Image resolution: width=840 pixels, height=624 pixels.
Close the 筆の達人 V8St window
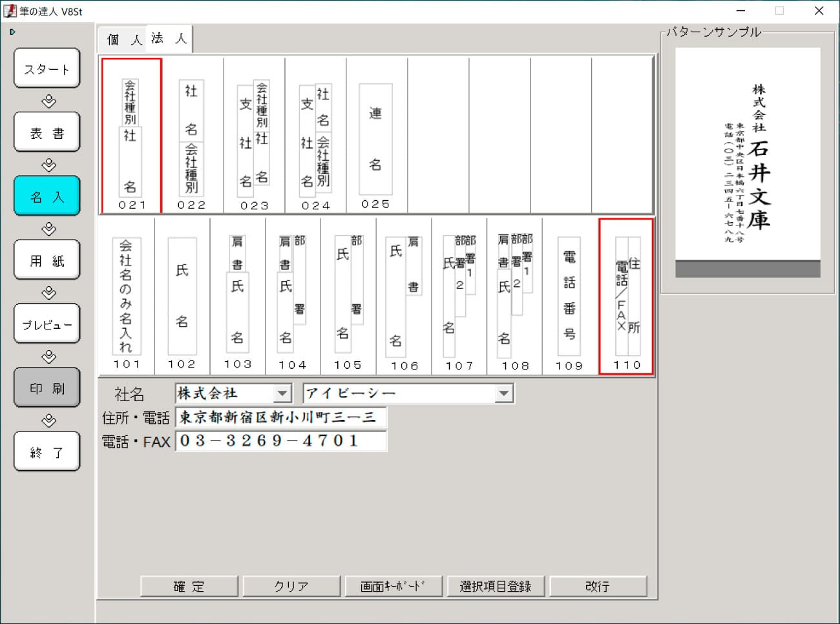tap(819, 11)
